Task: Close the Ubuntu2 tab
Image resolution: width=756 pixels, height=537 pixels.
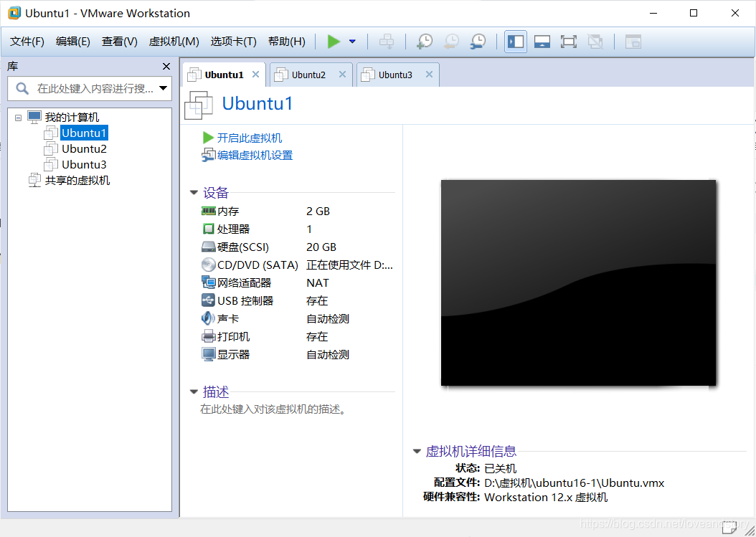Action: tap(342, 75)
